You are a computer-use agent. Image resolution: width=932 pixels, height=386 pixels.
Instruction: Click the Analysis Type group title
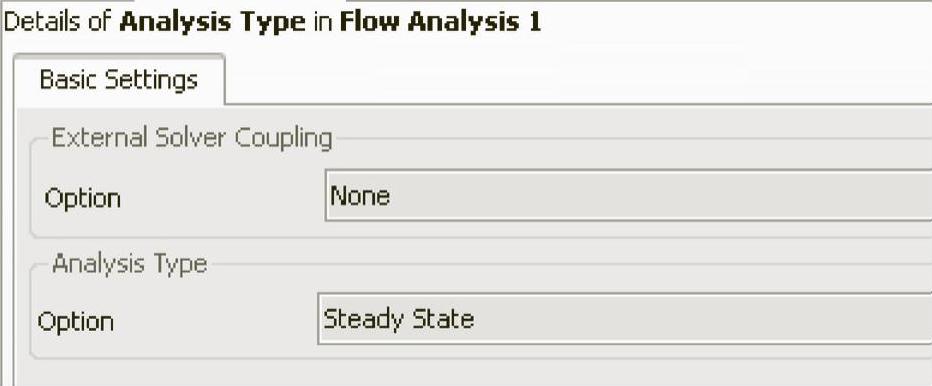click(130, 263)
